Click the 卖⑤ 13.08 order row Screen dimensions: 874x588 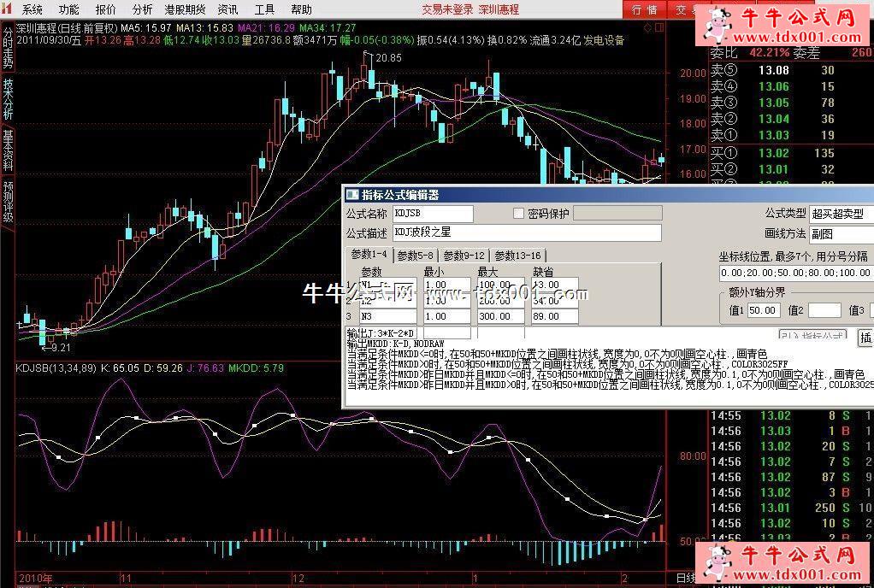(x=790, y=70)
